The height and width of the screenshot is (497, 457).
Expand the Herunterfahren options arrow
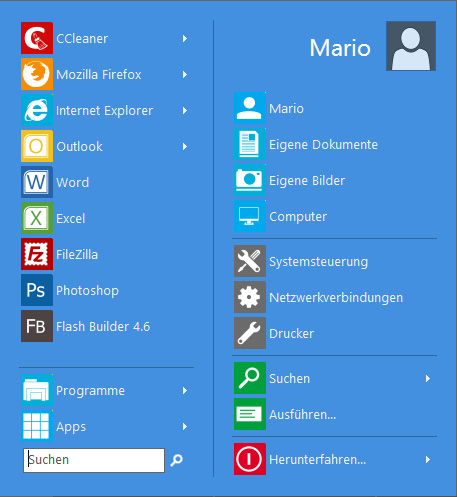click(x=428, y=460)
